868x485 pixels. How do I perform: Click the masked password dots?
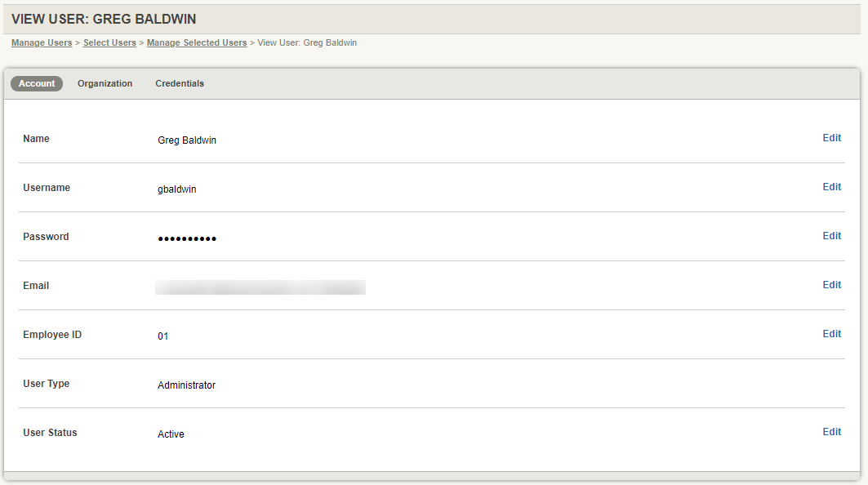(187, 238)
